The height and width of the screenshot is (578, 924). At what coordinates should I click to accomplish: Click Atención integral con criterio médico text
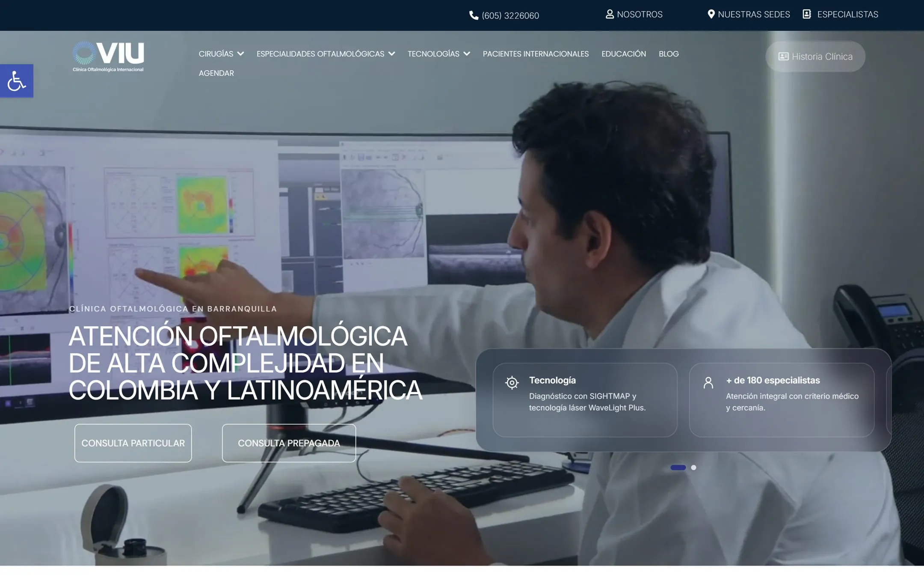792,402
